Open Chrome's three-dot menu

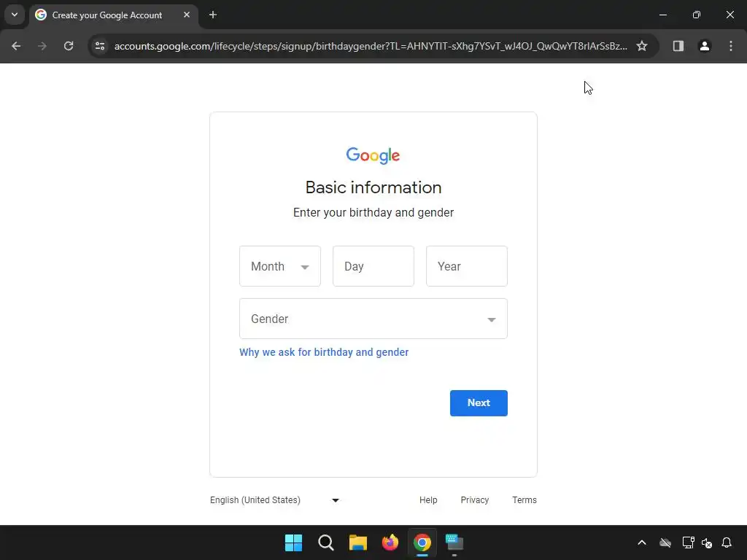click(x=730, y=46)
